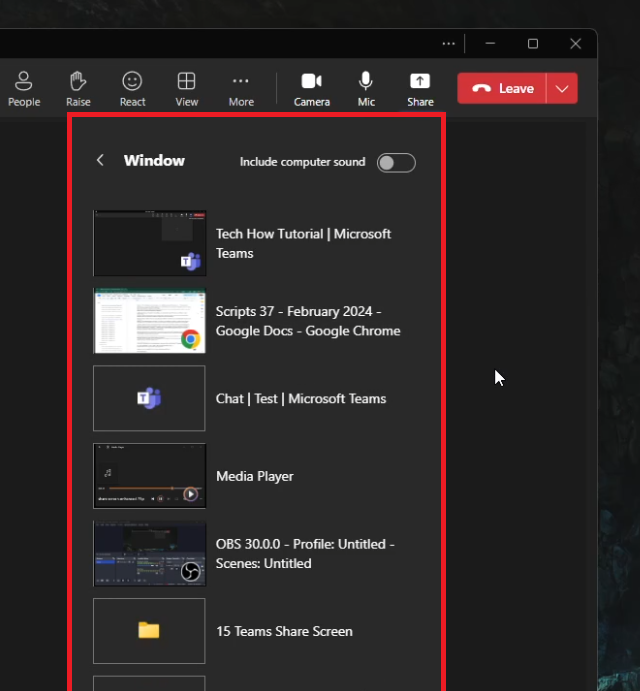Mute the Mic
This screenshot has height=691, width=640.
click(366, 88)
